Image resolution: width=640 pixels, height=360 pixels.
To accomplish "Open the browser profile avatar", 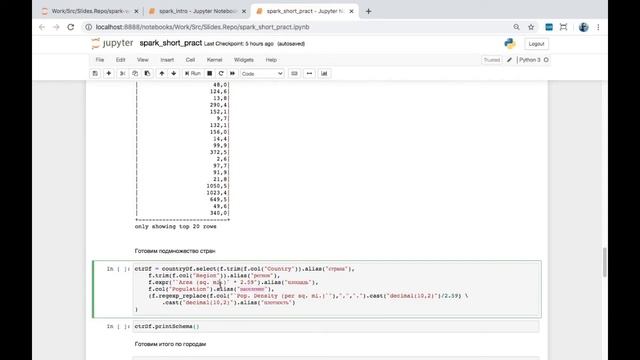I will (584, 27).
